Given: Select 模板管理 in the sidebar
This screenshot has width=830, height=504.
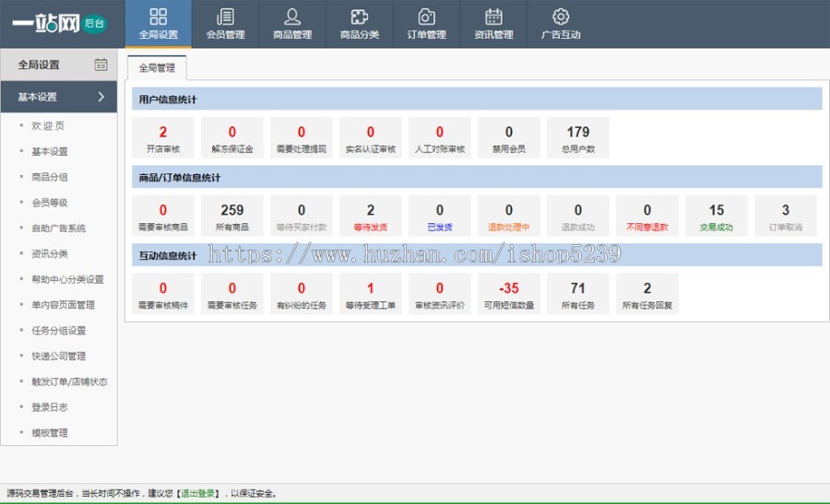Looking at the screenshot, I should tap(50, 433).
